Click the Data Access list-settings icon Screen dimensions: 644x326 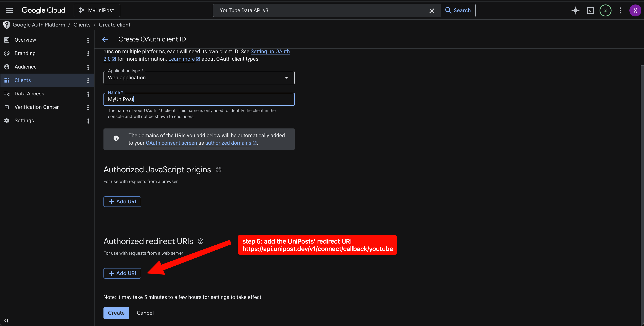[7, 94]
